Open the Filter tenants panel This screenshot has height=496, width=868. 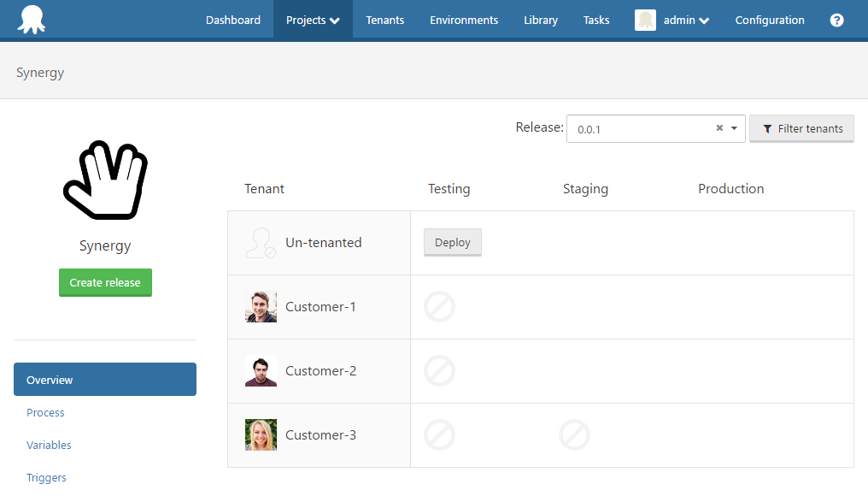(x=801, y=128)
